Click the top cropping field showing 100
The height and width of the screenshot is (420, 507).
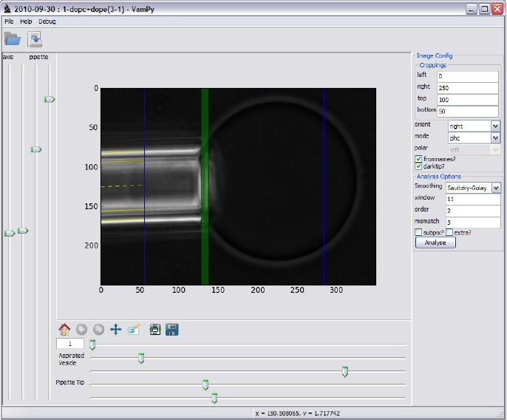468,100
